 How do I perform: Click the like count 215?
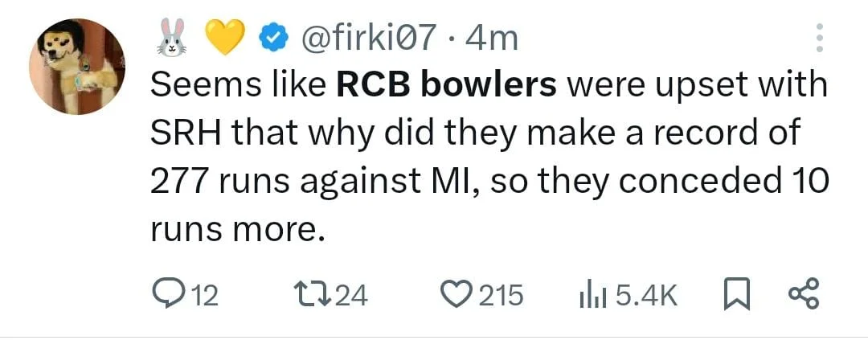502,295
